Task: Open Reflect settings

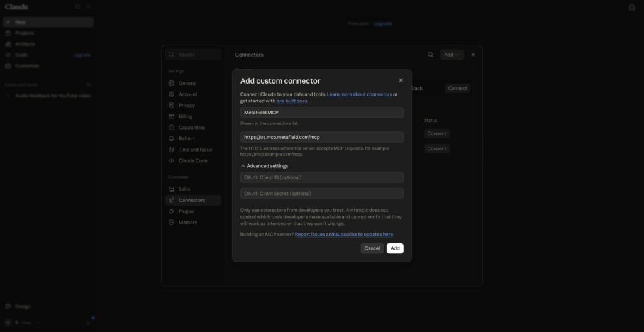Action: (193, 138)
